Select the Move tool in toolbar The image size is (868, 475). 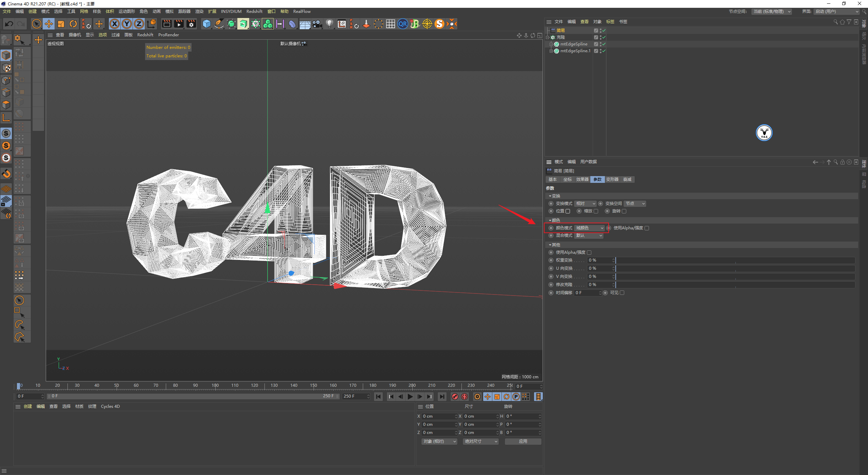coord(49,24)
